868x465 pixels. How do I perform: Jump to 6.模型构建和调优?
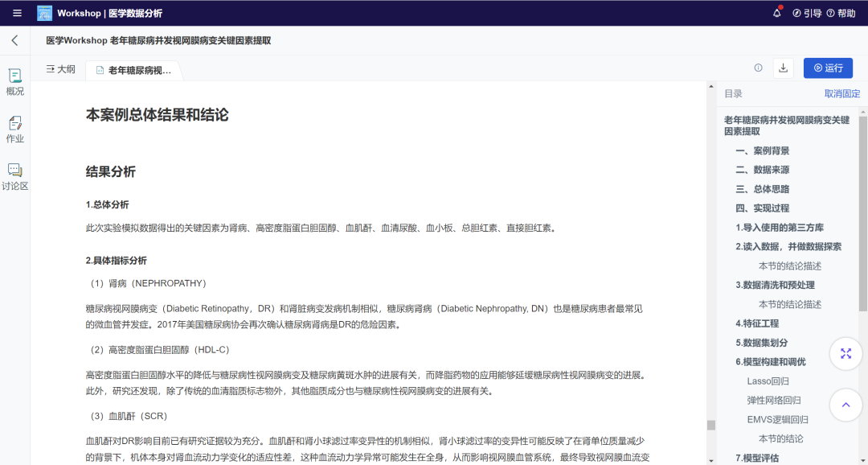[x=771, y=362]
